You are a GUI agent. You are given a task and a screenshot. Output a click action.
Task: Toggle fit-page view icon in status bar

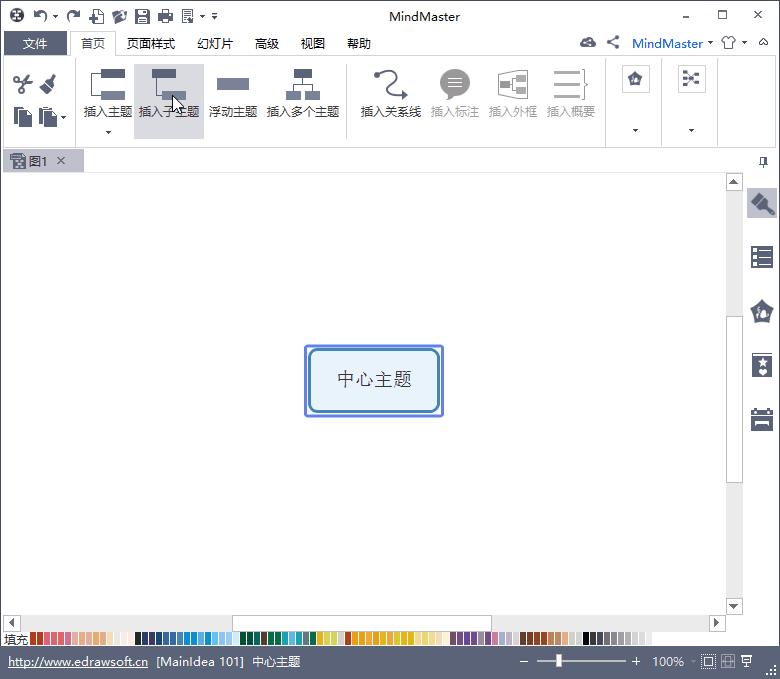(x=708, y=661)
